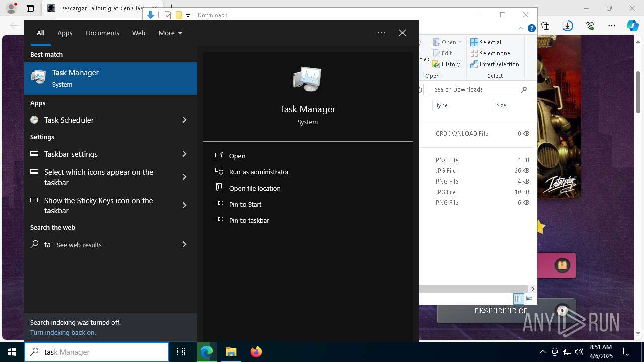Click Edge profile avatar icon

point(11,8)
